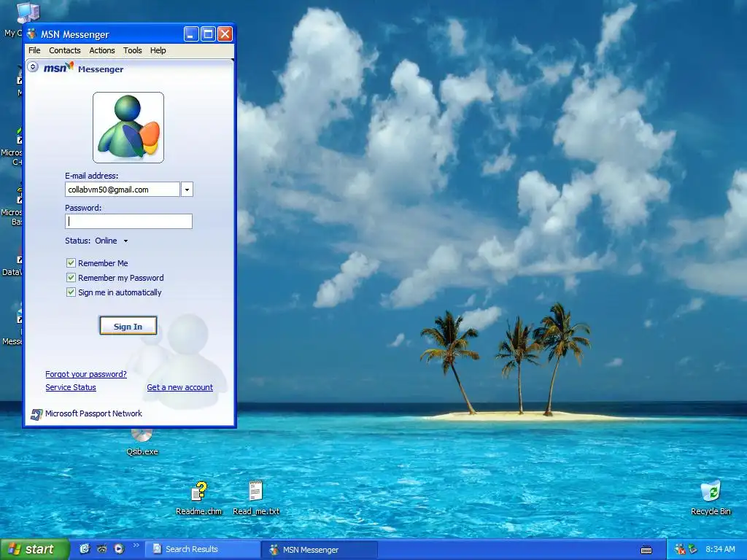Toggle Remember my Password checkbox
Screen dimensions: 747x560
click(71, 278)
